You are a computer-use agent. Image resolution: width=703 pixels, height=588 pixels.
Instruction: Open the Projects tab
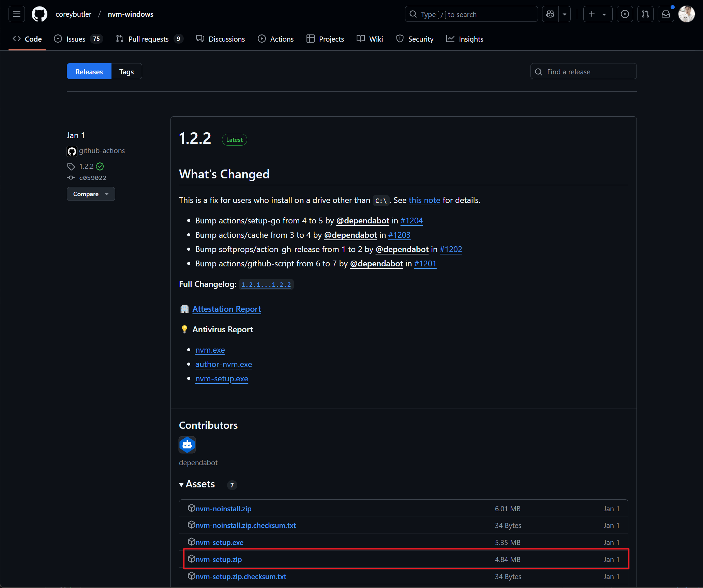pyautogui.click(x=325, y=39)
